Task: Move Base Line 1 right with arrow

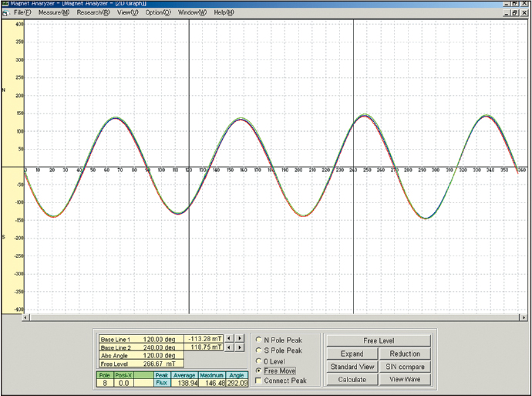Action: [x=240, y=338]
